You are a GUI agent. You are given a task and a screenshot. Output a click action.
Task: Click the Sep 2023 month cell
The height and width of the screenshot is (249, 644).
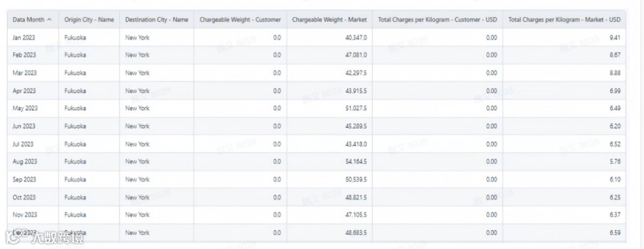pyautogui.click(x=24, y=179)
